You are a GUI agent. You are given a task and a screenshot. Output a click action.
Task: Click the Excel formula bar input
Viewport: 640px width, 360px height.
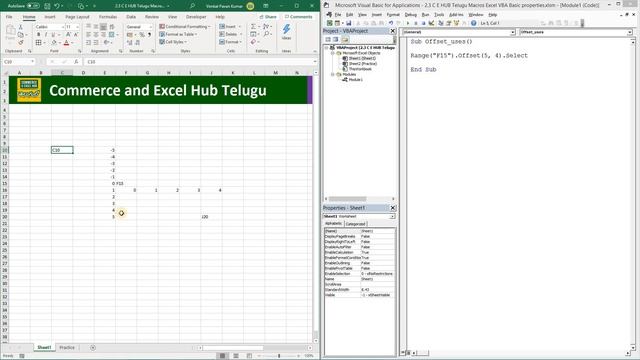pyautogui.click(x=199, y=62)
